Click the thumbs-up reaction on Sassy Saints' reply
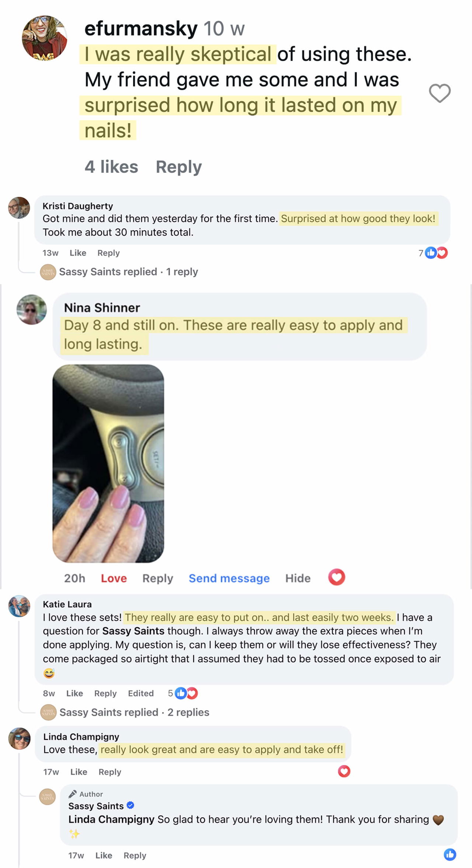 point(450,854)
